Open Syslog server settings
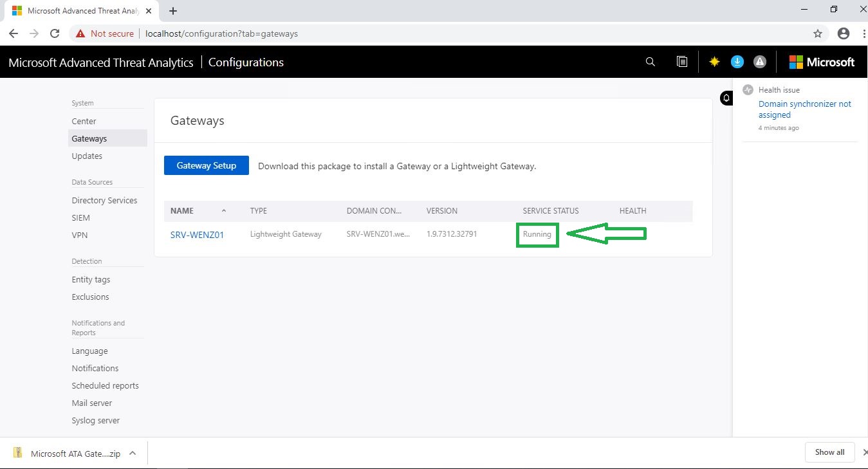The width and height of the screenshot is (868, 469). point(96,420)
